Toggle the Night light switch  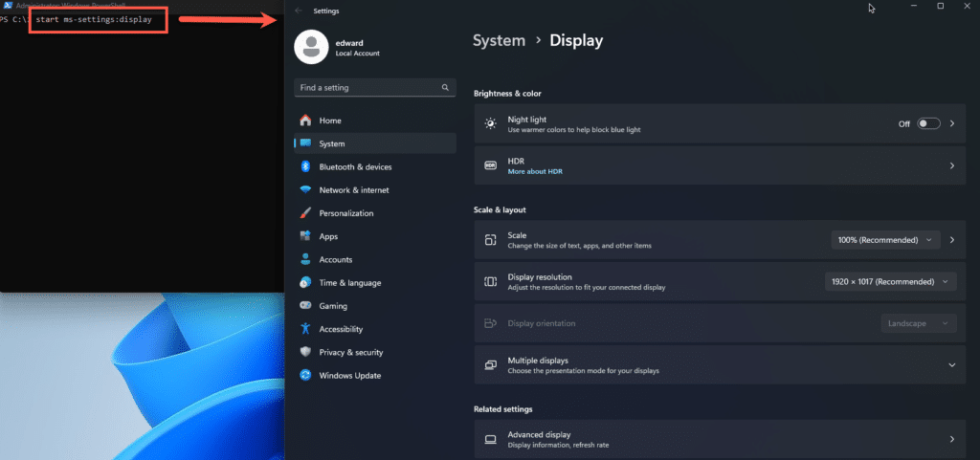[928, 123]
